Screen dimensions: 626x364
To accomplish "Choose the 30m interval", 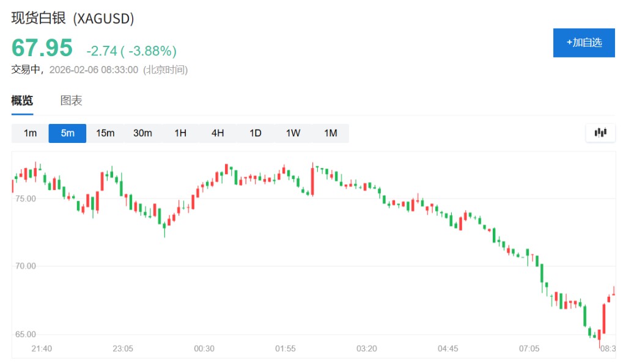I will (x=142, y=133).
